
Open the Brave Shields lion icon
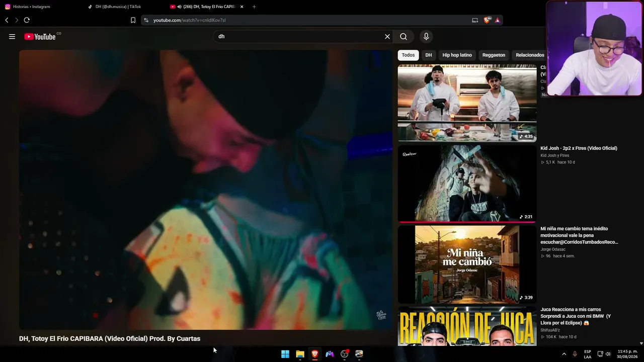point(487,20)
